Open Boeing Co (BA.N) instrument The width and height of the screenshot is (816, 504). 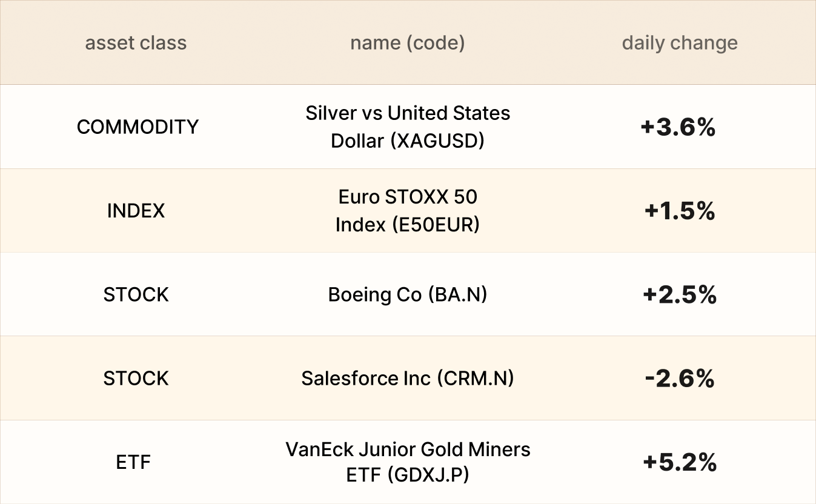(407, 294)
